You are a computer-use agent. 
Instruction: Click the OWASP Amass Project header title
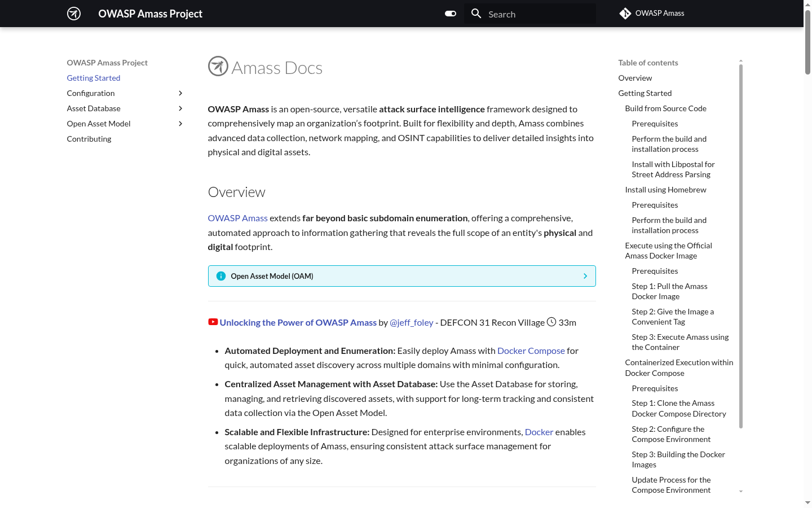[150, 14]
